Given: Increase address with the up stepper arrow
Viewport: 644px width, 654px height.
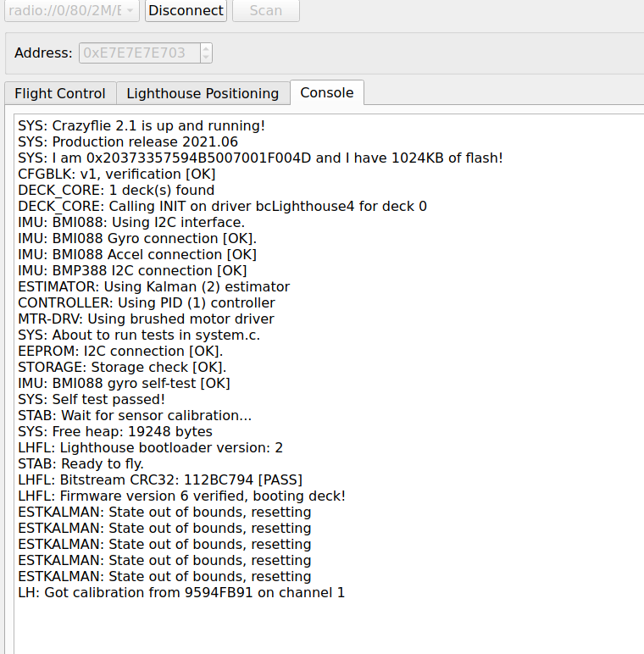Looking at the screenshot, I should (x=206, y=48).
